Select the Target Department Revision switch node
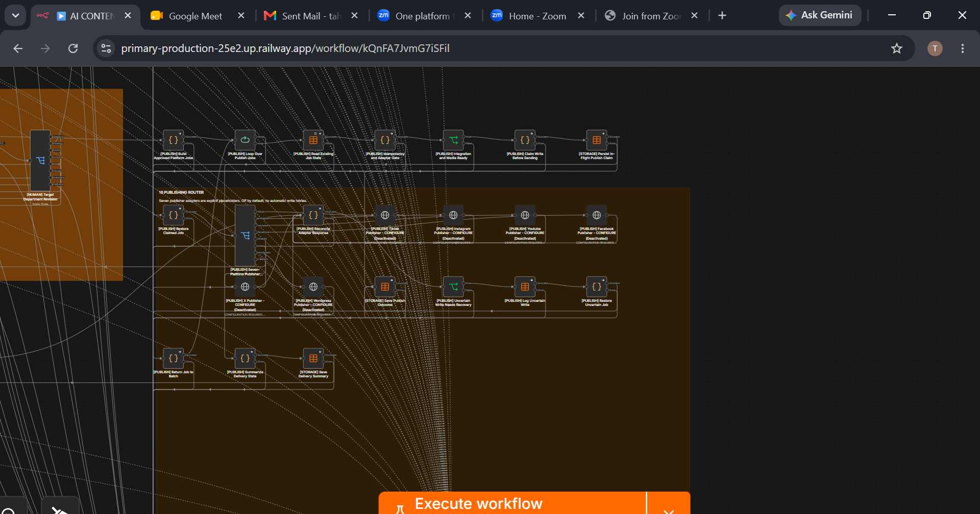980x514 pixels. (40, 161)
